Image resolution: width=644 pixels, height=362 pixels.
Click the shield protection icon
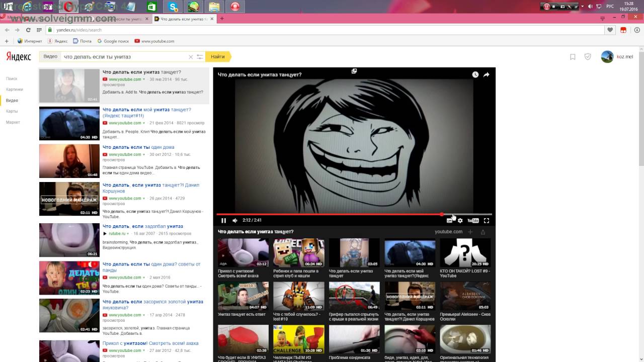[588, 57]
